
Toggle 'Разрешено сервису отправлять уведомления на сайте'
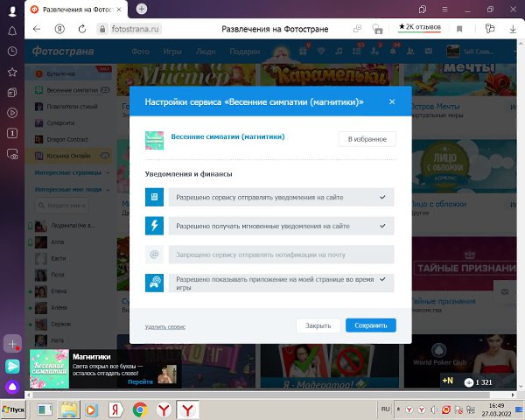(x=281, y=198)
